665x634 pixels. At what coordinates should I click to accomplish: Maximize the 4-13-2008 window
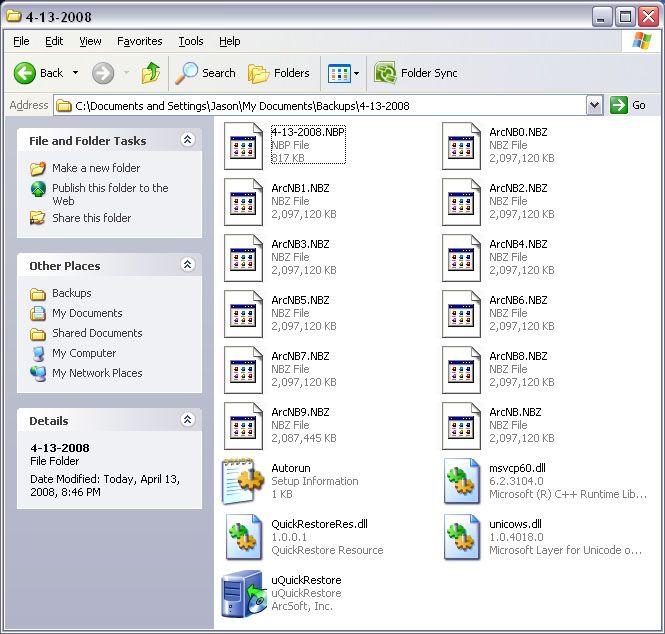(x=625, y=17)
